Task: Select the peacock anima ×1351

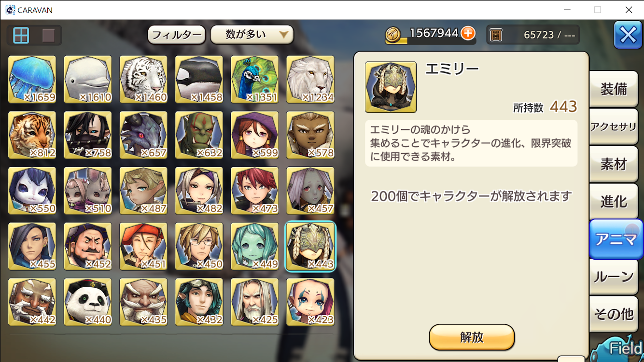Action: point(255,80)
